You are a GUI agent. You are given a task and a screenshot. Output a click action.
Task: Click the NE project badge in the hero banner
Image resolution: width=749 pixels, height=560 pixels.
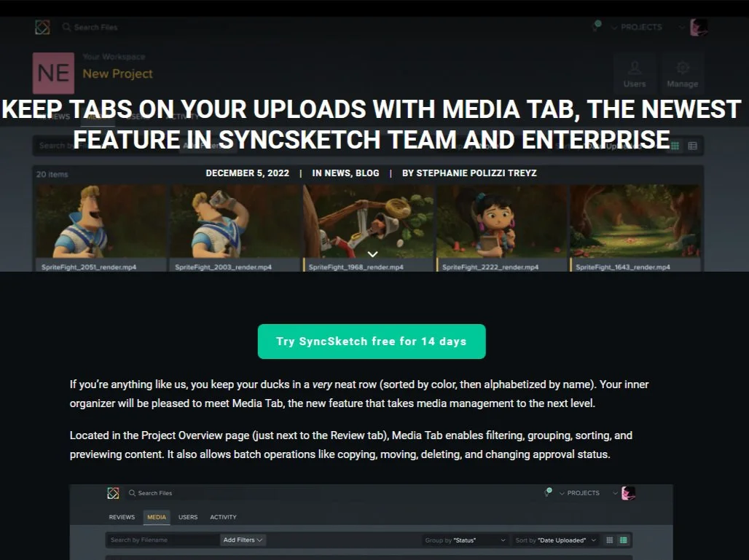53,73
